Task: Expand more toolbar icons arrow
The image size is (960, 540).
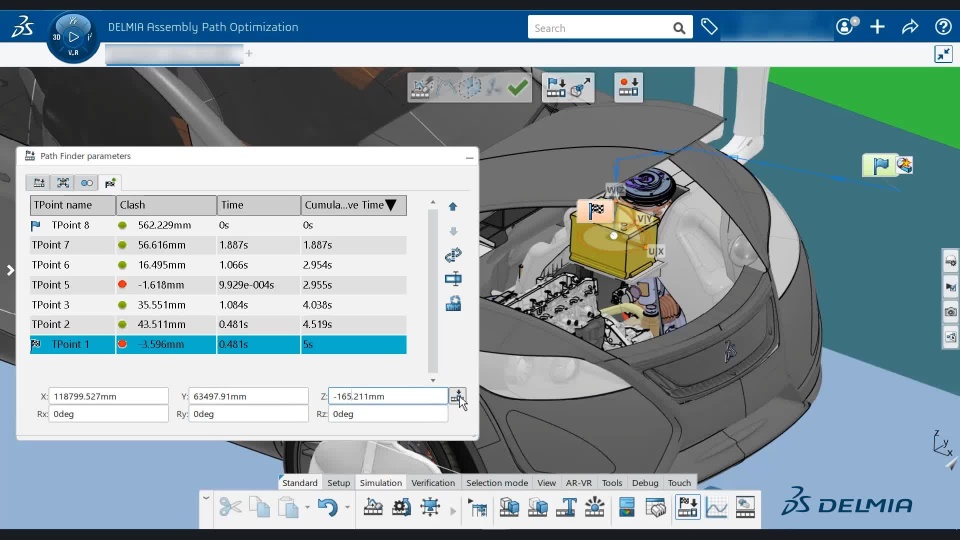Action: point(453,511)
